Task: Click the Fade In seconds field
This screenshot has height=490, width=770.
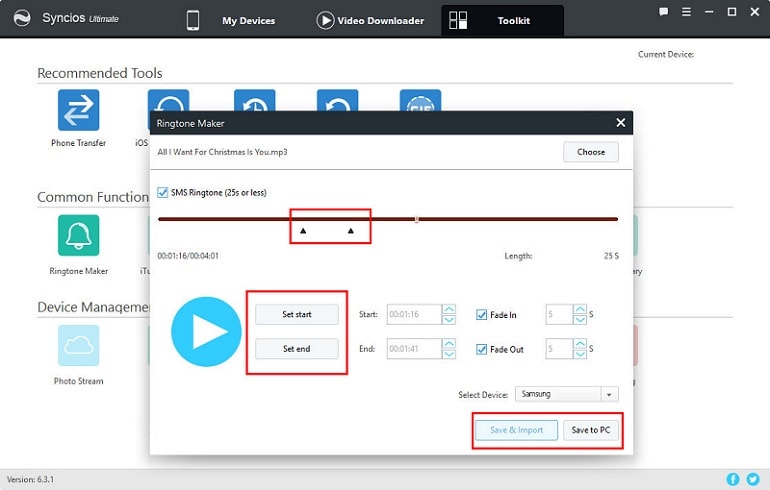Action: tap(559, 314)
